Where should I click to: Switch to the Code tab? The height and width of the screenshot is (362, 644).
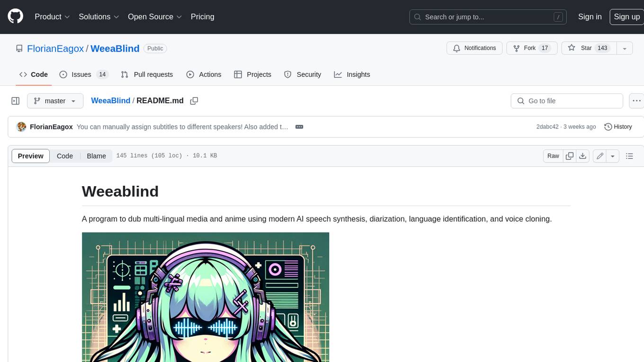pyautogui.click(x=34, y=74)
